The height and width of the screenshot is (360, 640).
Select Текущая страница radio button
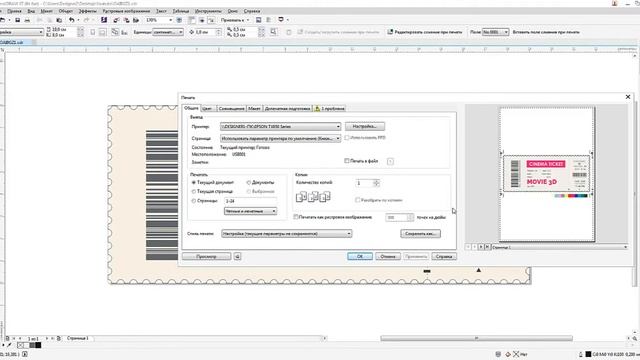194,191
